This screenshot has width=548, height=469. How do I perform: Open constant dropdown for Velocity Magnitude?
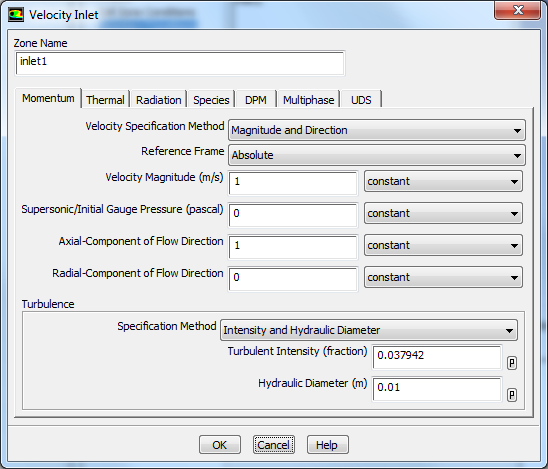(443, 181)
